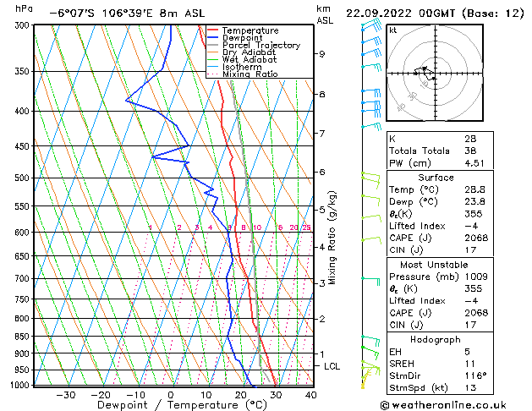This screenshot has width=532, height=411.
Task: Select the 850 hPa pressure label
Action: (x=24, y=337)
